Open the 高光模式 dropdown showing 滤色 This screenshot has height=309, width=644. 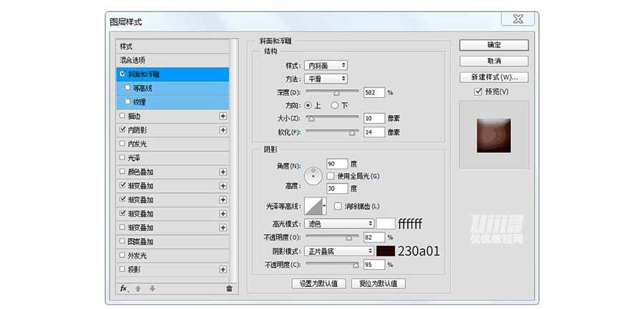point(339,224)
